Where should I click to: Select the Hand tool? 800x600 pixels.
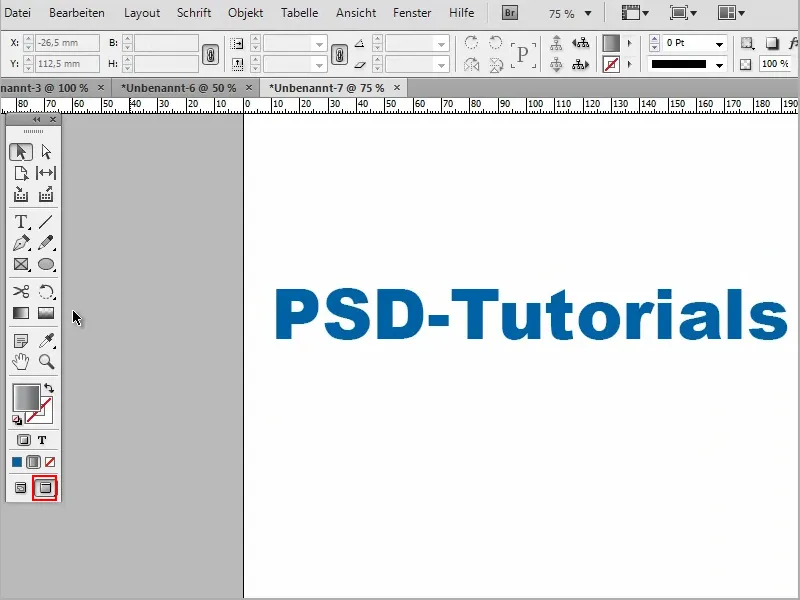point(21,362)
